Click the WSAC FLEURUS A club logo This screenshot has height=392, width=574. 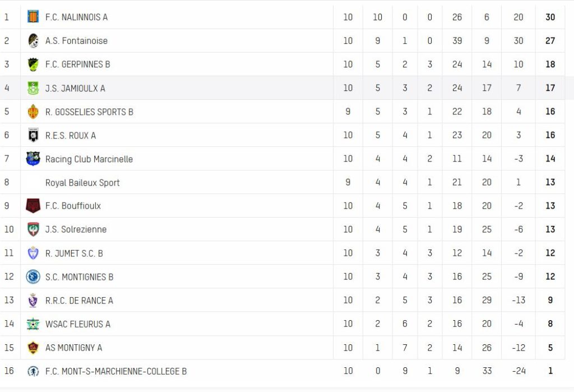coord(33,324)
